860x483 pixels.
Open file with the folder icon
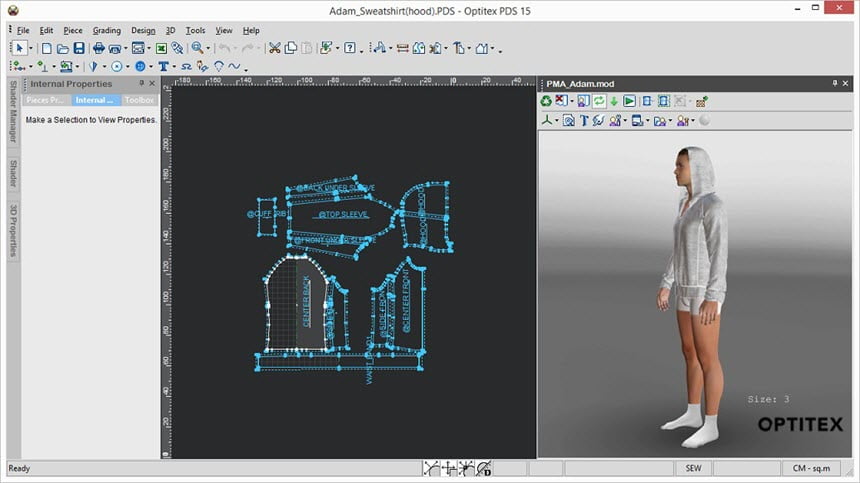point(63,48)
